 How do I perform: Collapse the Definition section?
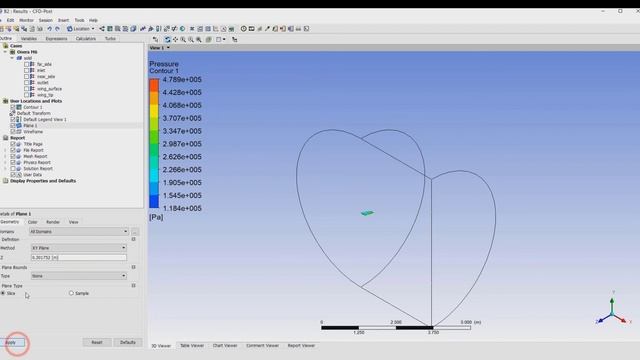(x=133, y=239)
